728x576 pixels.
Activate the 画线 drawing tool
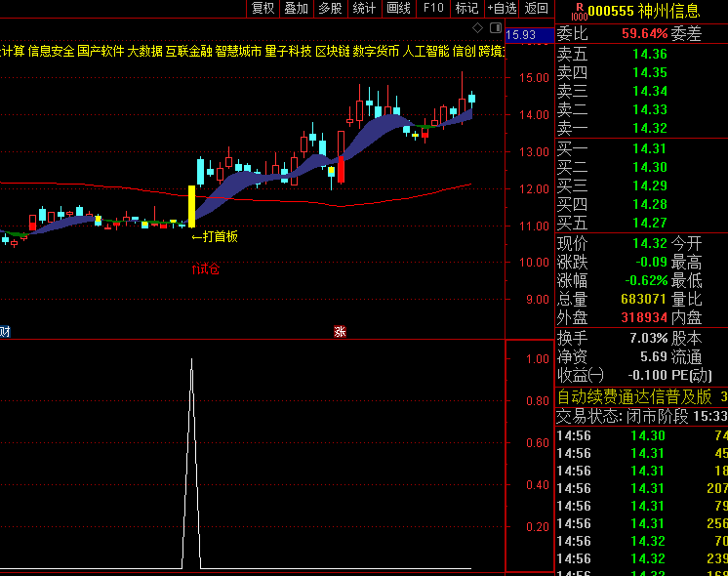tap(398, 9)
